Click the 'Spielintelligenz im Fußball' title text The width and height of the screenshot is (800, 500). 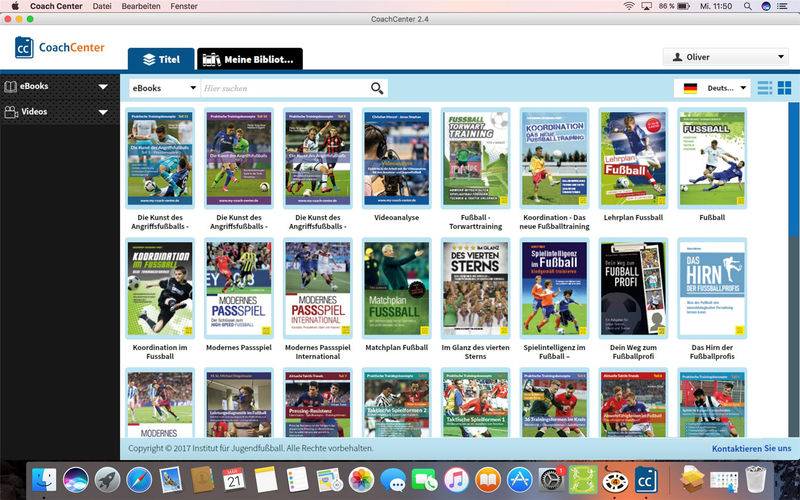coord(555,352)
